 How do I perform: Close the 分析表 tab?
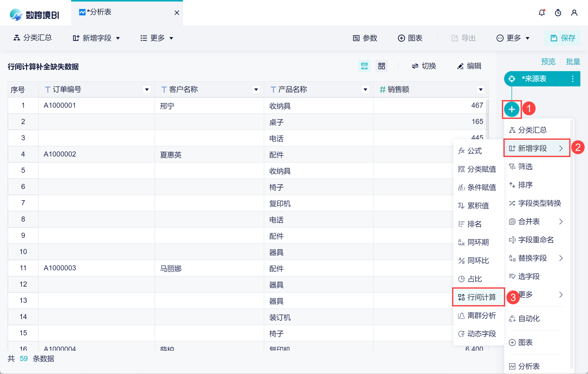pos(177,13)
